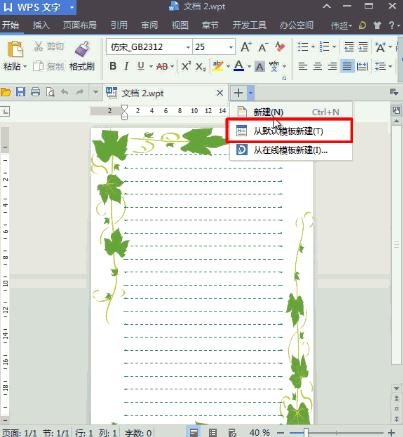403x437 pixels.
Task: Toggle bold formatting
Action: [x=113, y=66]
